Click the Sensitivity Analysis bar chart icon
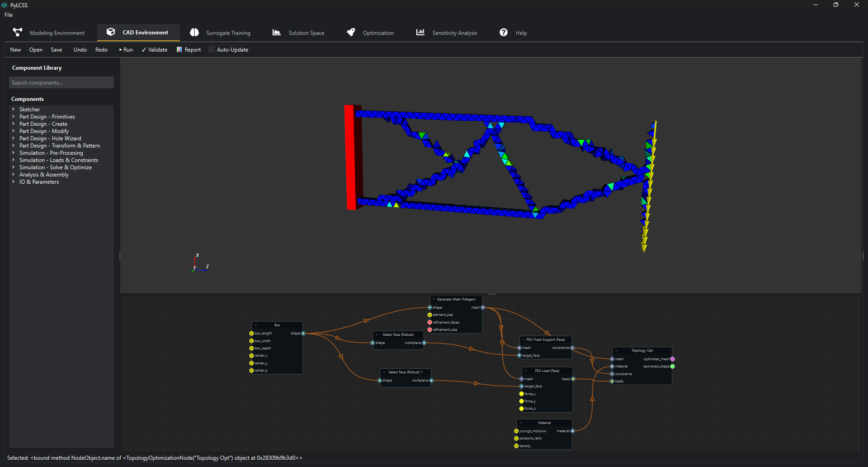868x467 pixels. [420, 33]
